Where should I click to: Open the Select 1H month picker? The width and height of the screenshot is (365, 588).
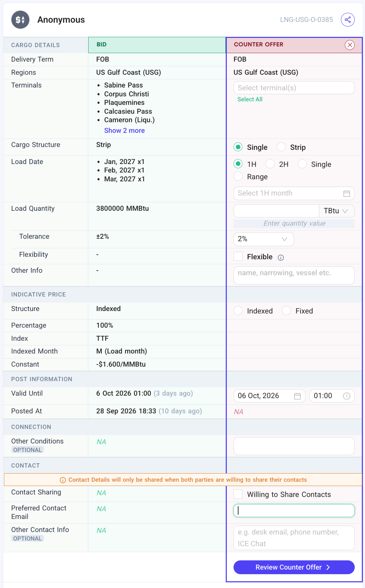point(294,193)
